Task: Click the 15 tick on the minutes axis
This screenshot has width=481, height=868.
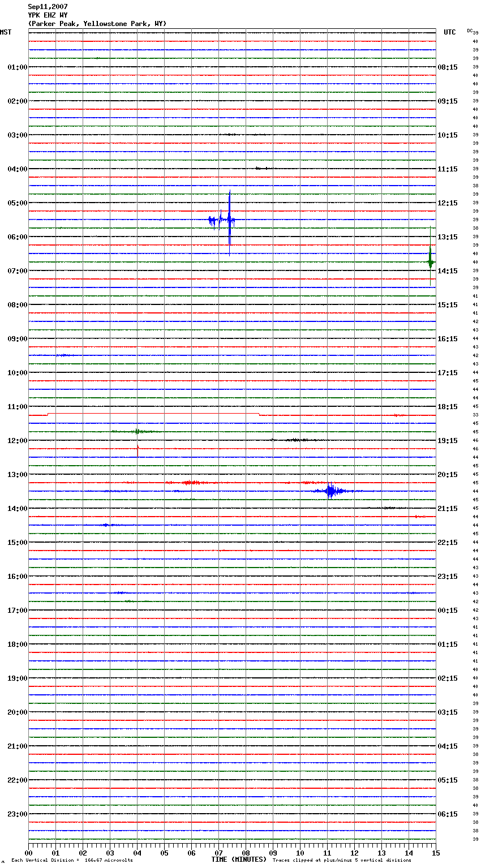Action: (x=436, y=853)
